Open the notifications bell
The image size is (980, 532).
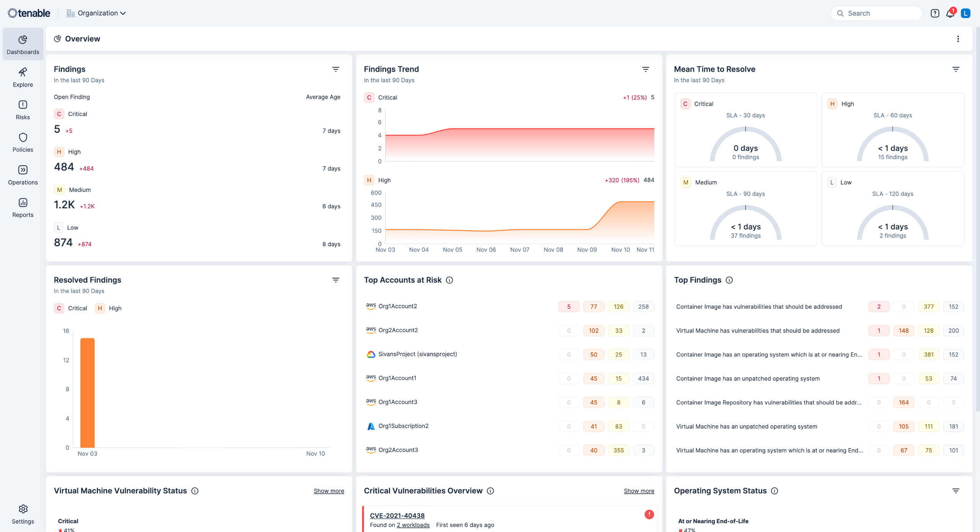950,13
